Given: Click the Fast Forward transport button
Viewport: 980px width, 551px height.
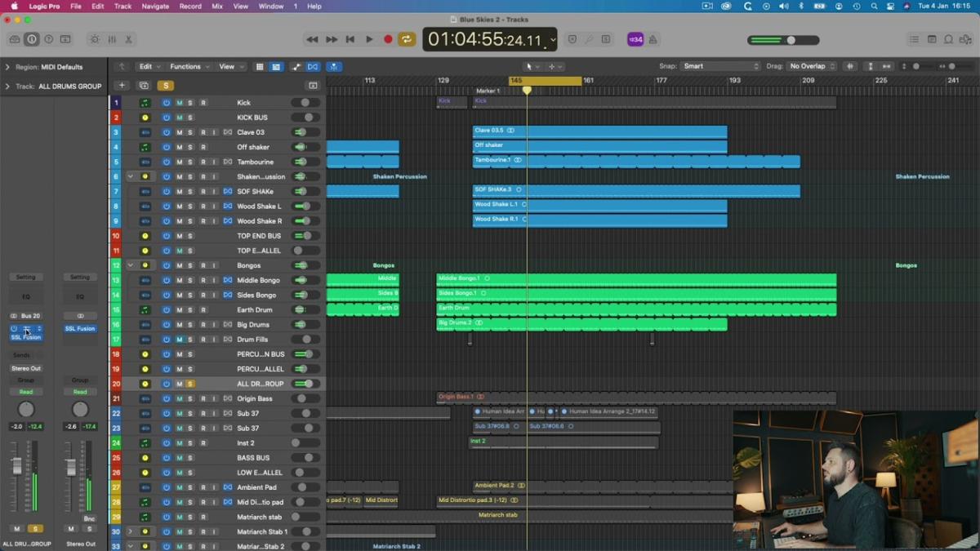Looking at the screenshot, I should click(x=332, y=39).
